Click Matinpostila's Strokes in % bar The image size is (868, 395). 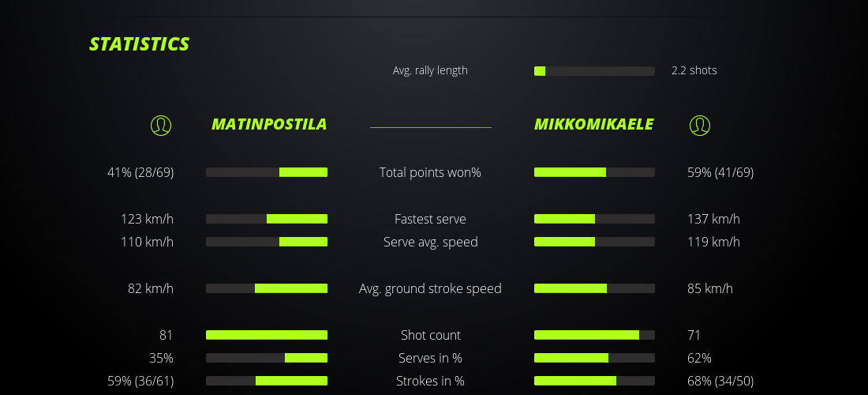click(267, 381)
